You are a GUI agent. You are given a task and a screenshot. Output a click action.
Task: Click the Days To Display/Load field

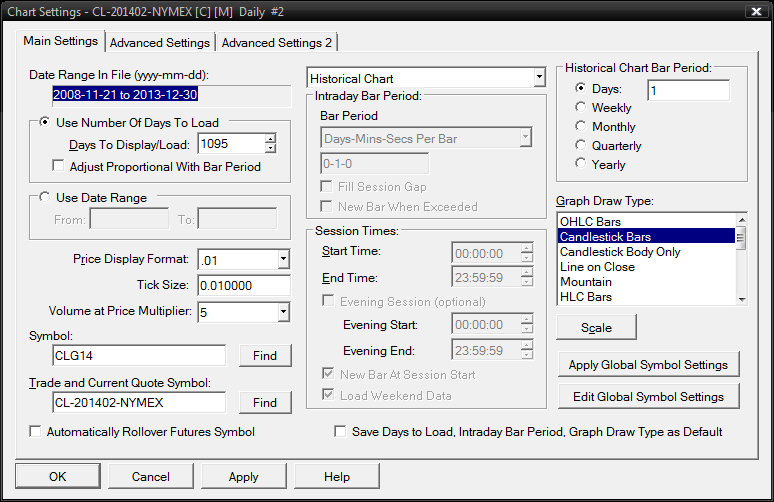231,144
